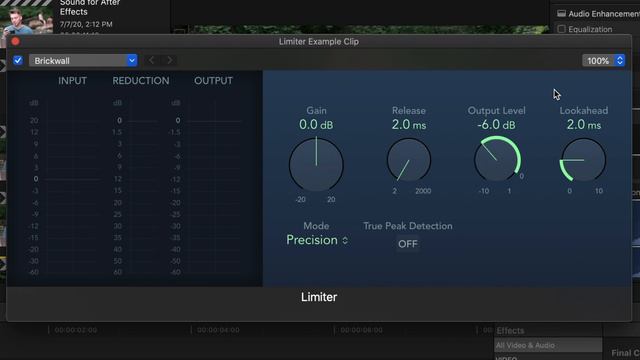The image size is (640, 360).
Task: Click the Gain value 0.0 dB
Action: [x=316, y=125]
